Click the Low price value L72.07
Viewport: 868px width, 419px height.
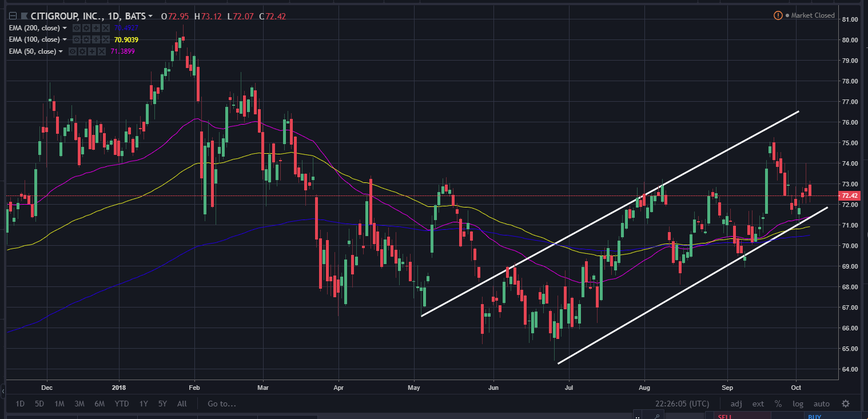tap(241, 16)
